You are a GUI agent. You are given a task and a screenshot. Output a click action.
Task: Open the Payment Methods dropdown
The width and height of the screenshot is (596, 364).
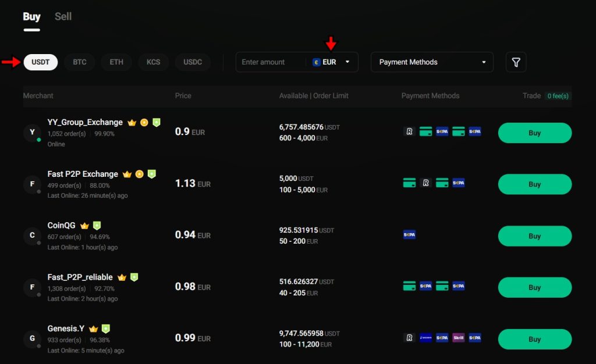pos(432,62)
